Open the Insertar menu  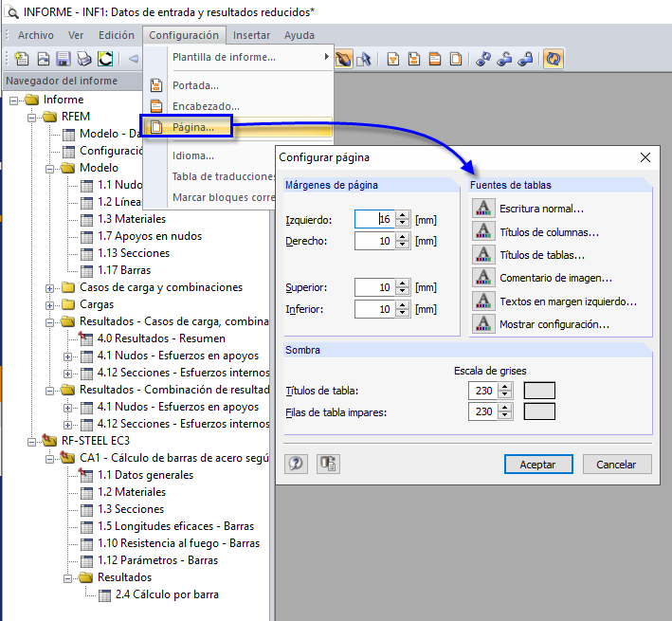tap(251, 35)
